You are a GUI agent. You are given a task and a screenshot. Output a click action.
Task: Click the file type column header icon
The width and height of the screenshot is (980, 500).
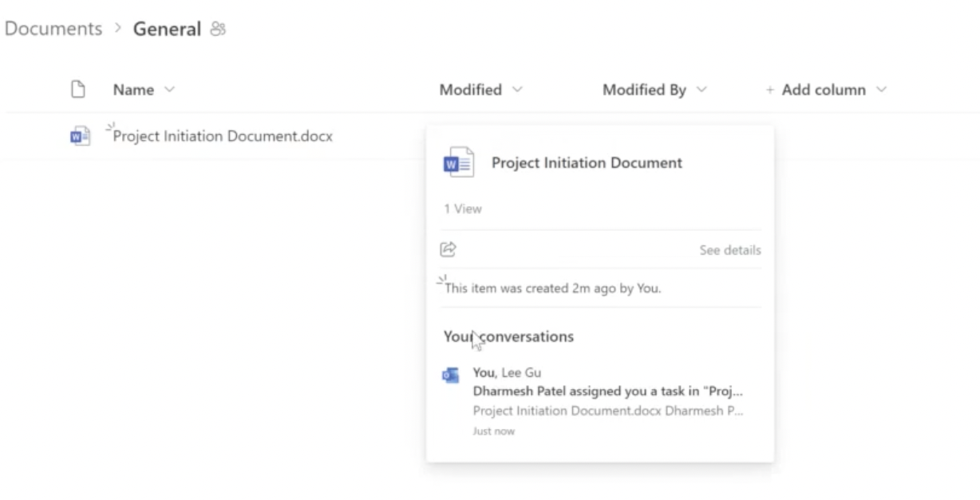(77, 90)
